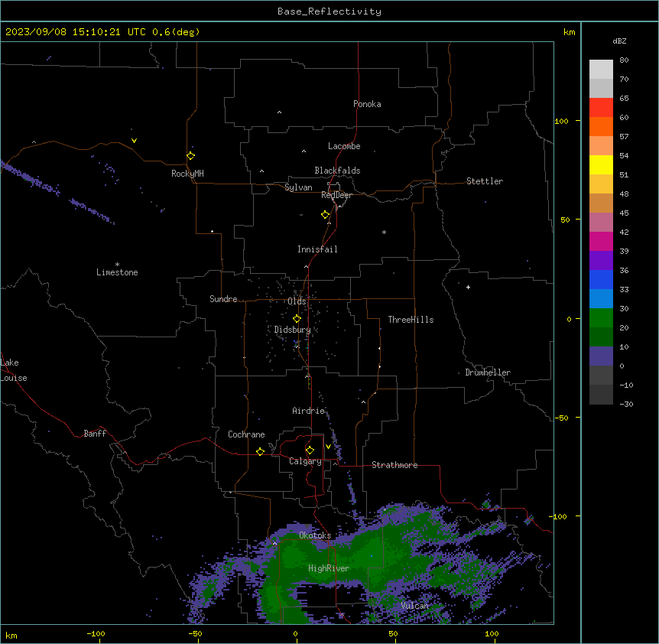659x644 pixels.
Task: Select the green 30-20 dBZ legend band
Action: pyautogui.click(x=601, y=318)
